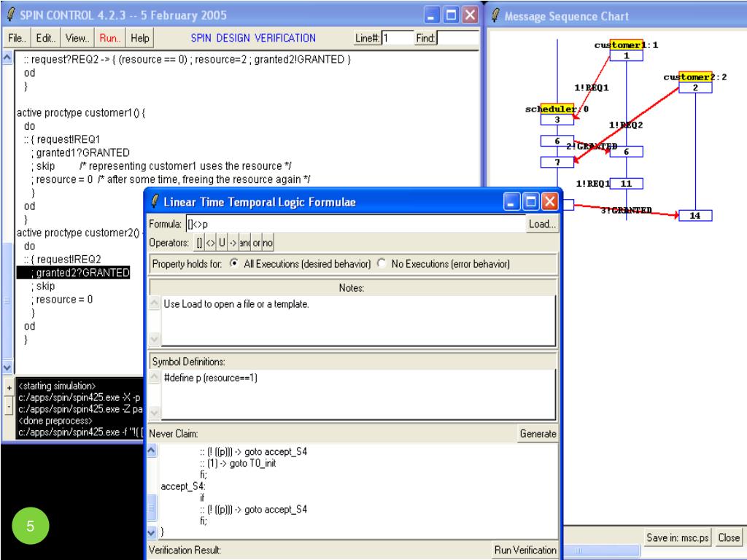The width and height of the screenshot is (747, 560).
Task: Click the minus button beside the simulation log
Action: (x=9, y=406)
